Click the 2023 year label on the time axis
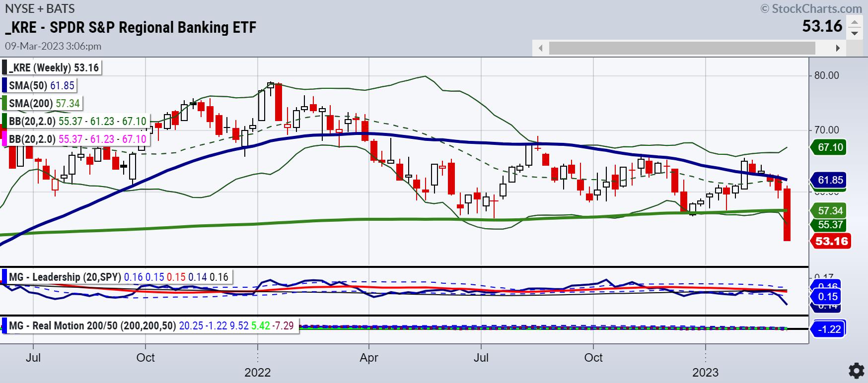The width and height of the screenshot is (868, 383). tap(706, 372)
